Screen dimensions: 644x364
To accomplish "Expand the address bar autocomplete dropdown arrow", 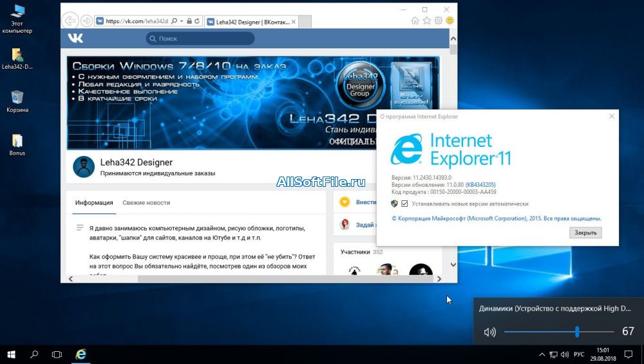I will tap(182, 21).
